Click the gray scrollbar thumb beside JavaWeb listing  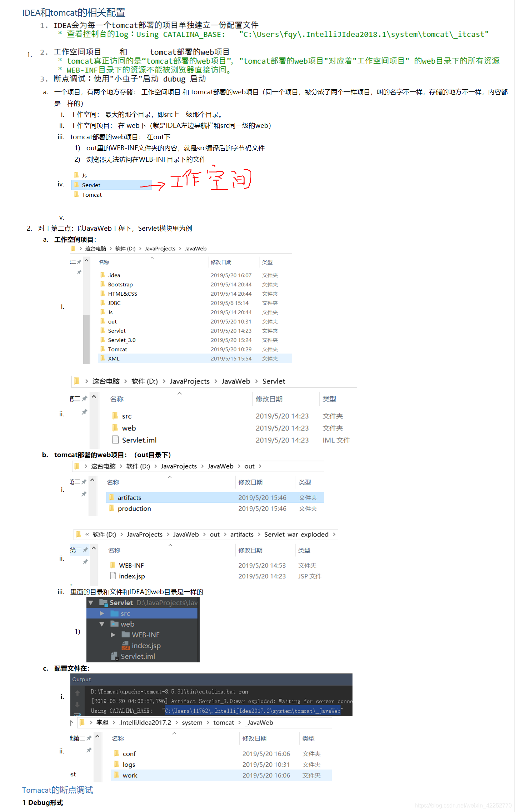coord(86,339)
